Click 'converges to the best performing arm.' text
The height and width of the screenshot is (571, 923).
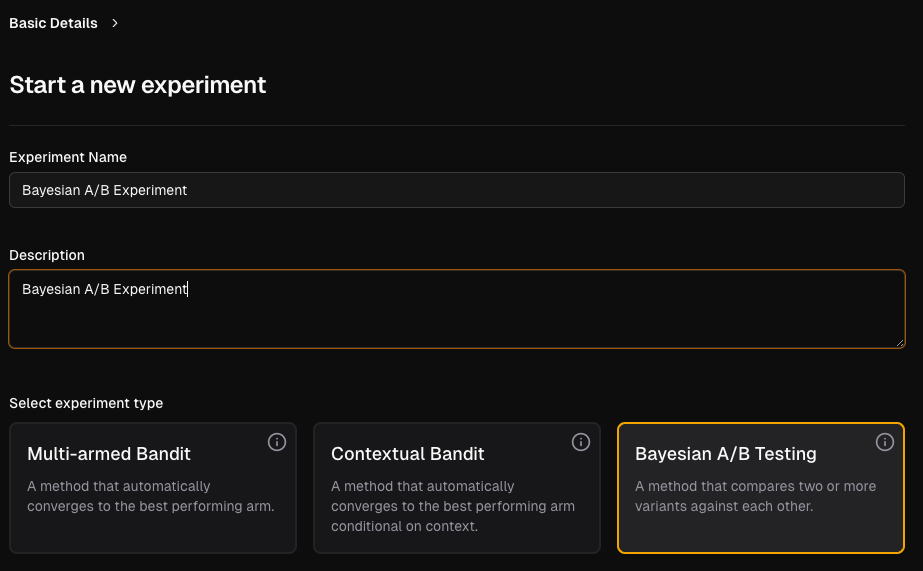pos(151,506)
